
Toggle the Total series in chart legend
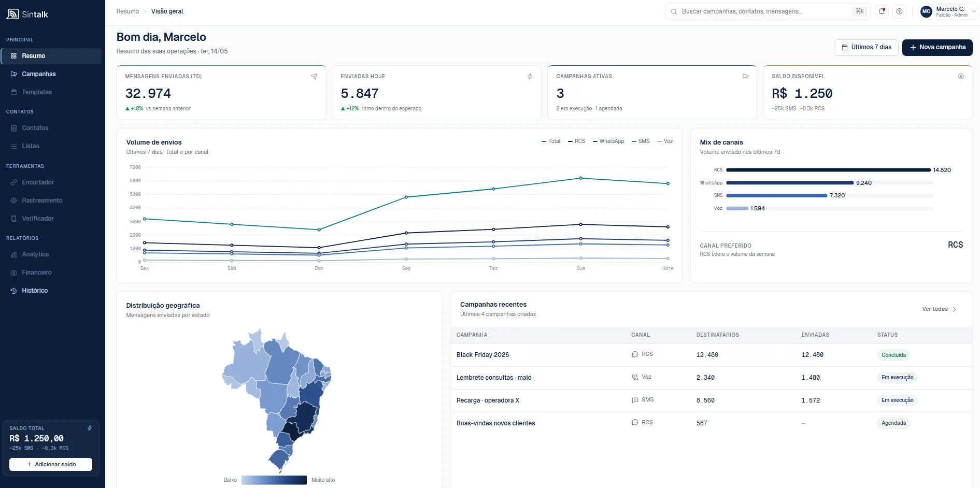tap(551, 141)
